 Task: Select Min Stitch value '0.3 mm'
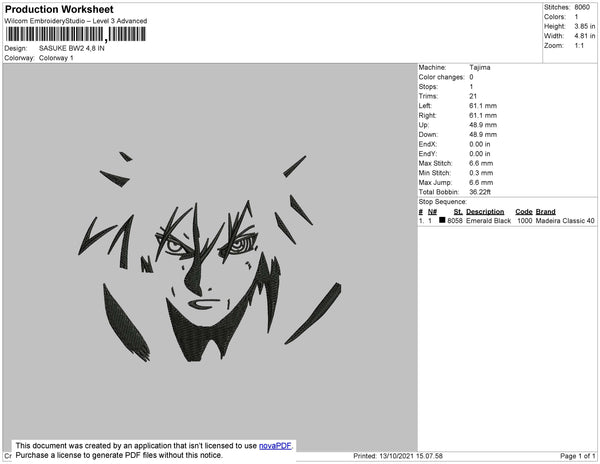pos(481,173)
